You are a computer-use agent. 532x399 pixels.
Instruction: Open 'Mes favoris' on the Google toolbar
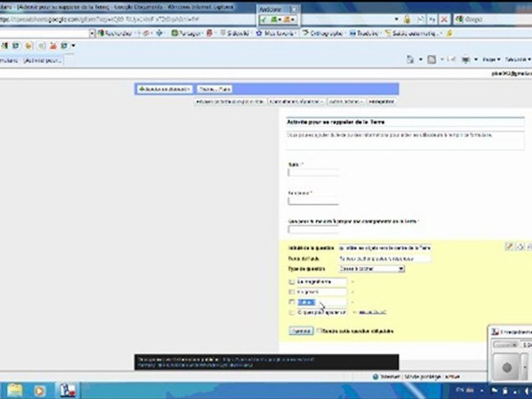(x=277, y=33)
